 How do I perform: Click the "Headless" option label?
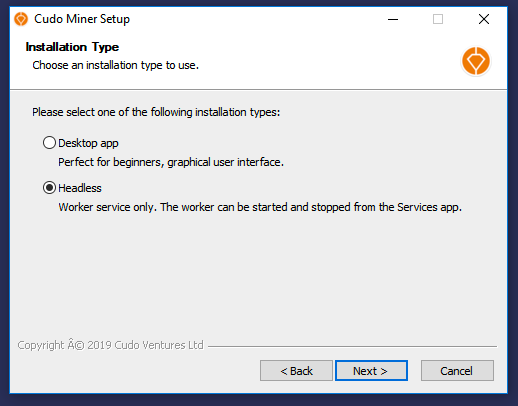point(80,188)
